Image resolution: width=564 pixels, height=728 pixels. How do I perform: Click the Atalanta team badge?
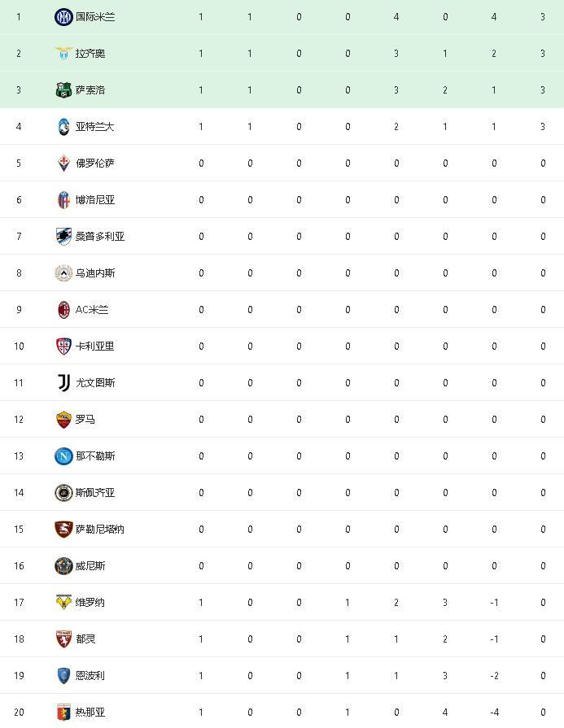tap(63, 127)
